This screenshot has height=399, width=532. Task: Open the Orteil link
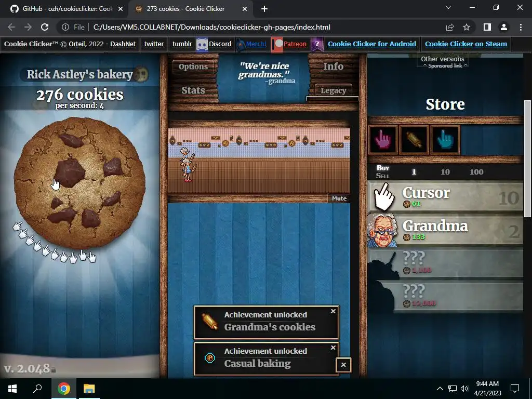pyautogui.click(x=77, y=44)
